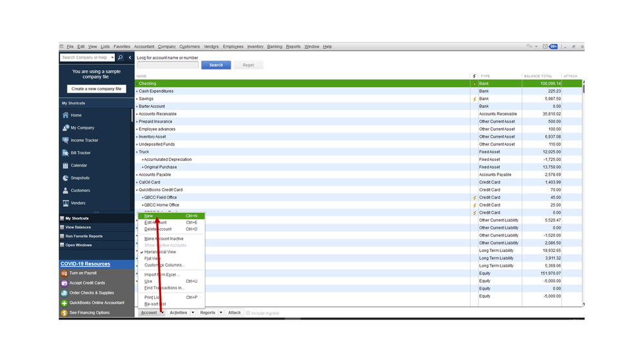Collapse the left sidebar with arrow icon

click(130, 57)
